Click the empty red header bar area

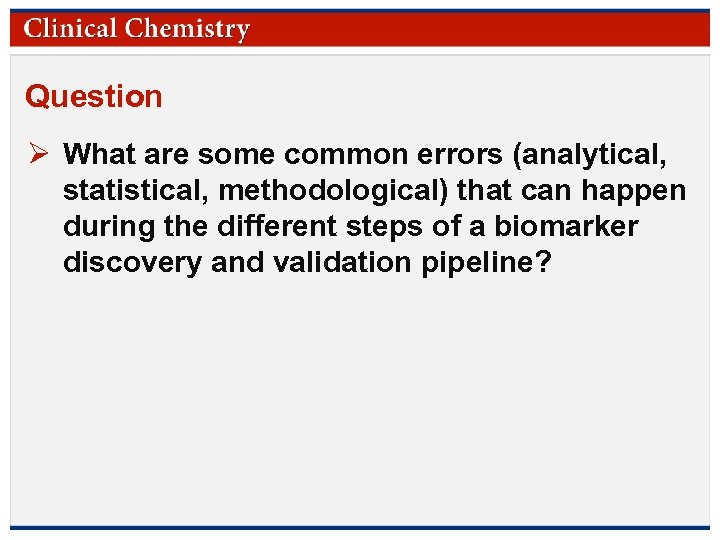(x=480, y=28)
